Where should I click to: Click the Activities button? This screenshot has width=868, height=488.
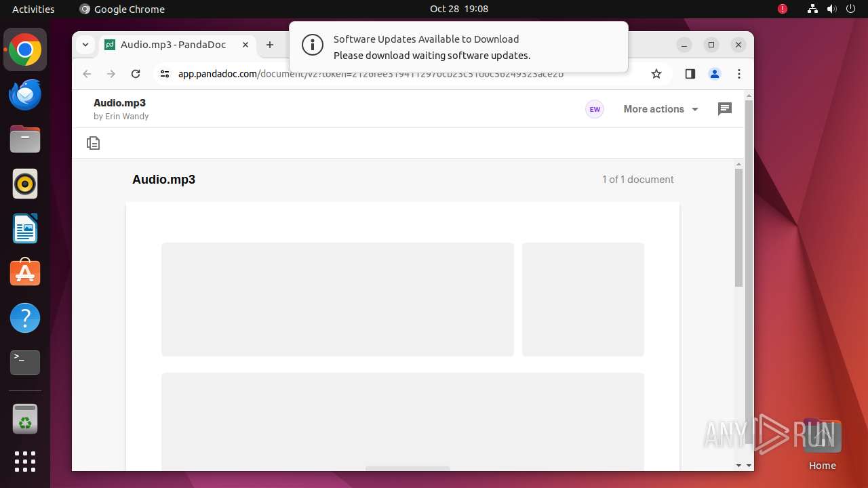click(33, 9)
